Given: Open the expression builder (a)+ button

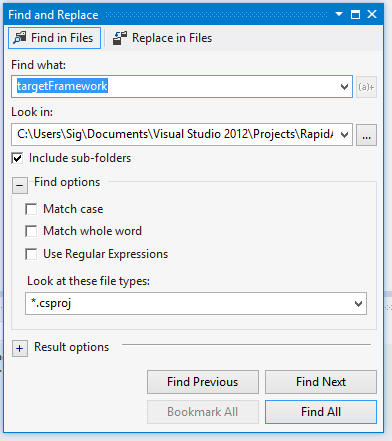Looking at the screenshot, I should coord(366,87).
